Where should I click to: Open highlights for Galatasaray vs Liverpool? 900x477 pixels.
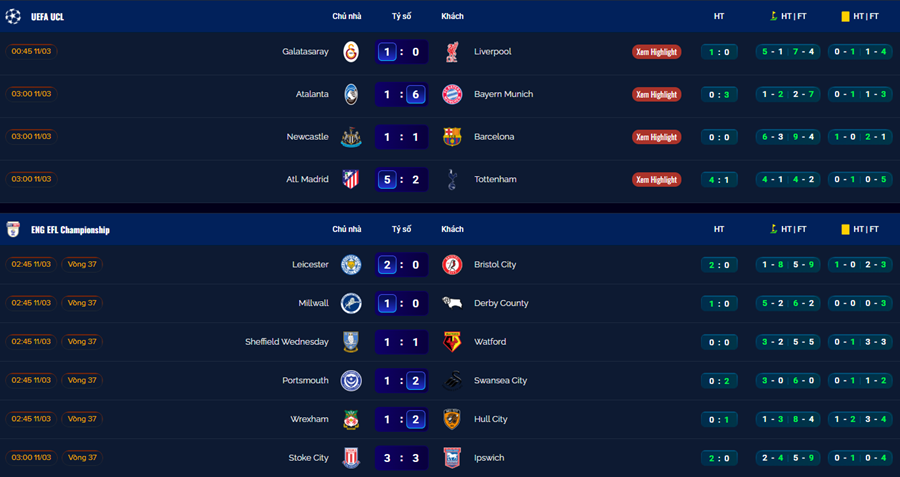[x=656, y=52]
